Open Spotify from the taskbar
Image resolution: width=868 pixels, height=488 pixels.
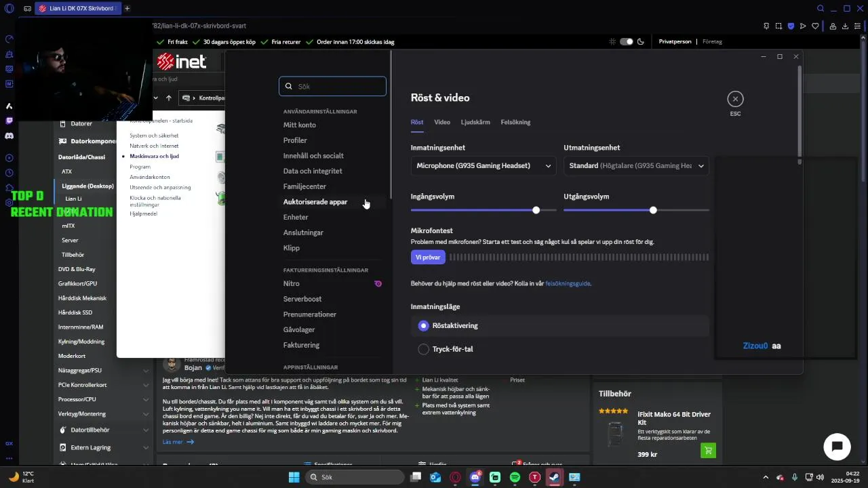click(515, 477)
